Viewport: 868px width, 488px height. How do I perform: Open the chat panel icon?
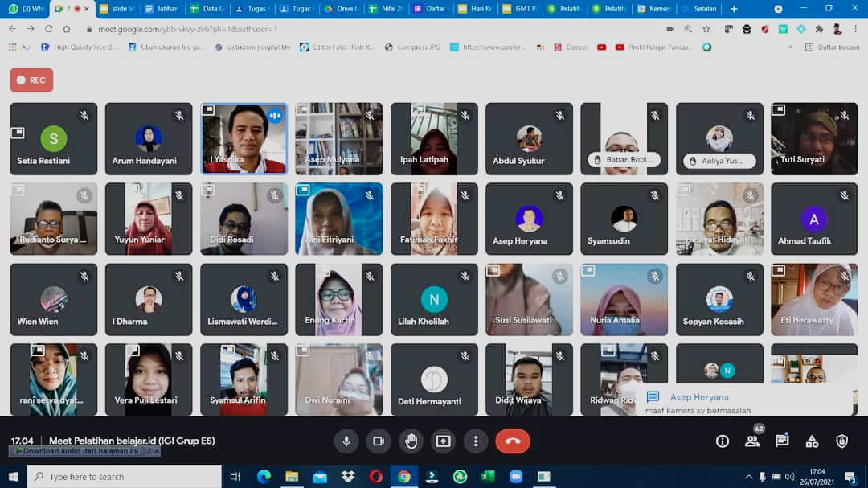click(x=782, y=441)
